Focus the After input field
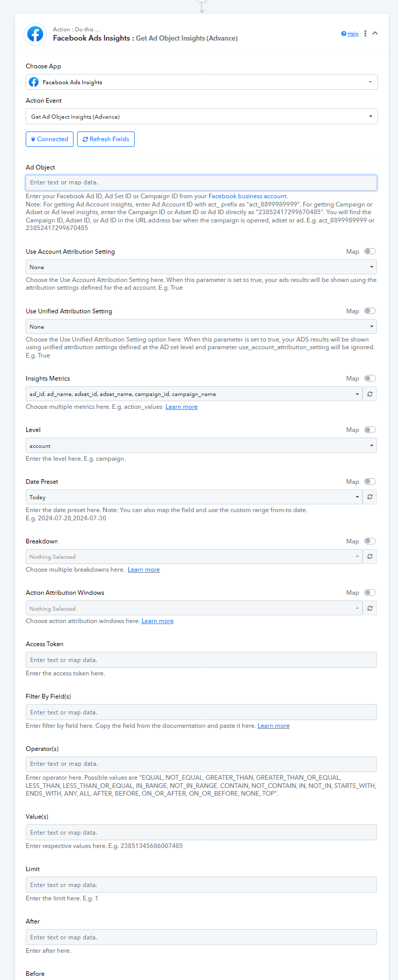The width and height of the screenshot is (398, 980). (x=202, y=937)
